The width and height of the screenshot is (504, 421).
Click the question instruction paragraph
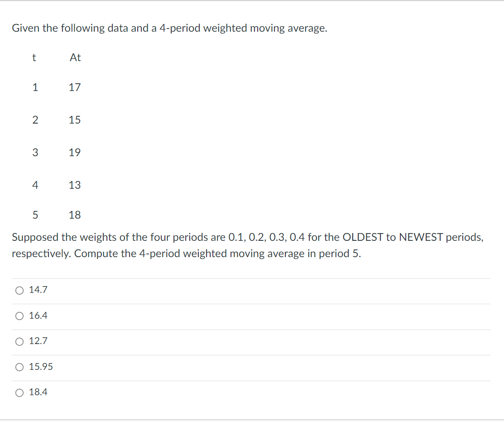point(248,245)
